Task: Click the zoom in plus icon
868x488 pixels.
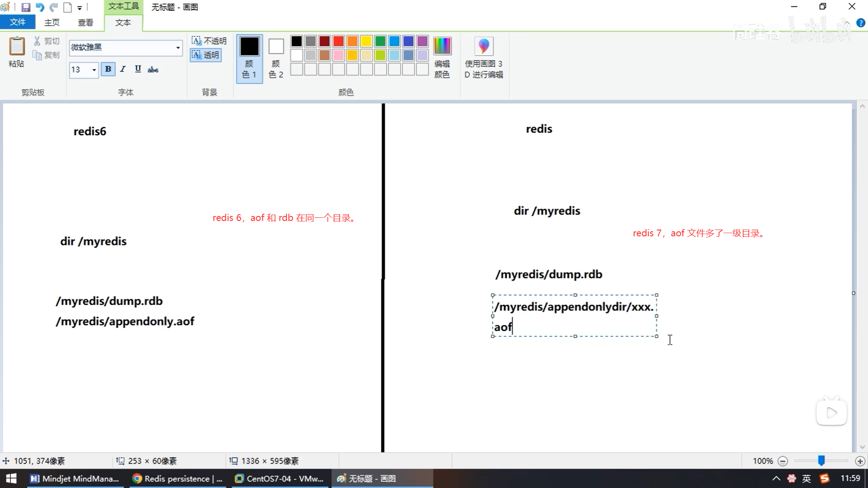Action: click(860, 461)
